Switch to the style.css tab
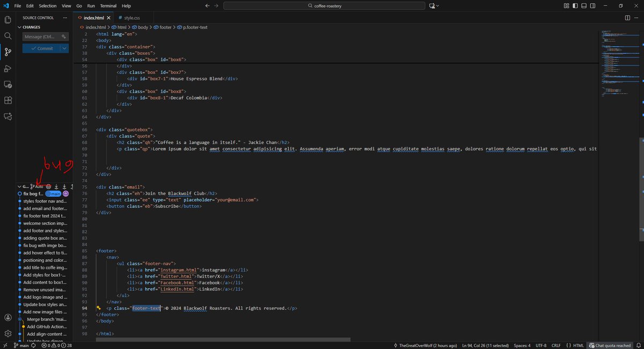Image resolution: width=644 pixels, height=349 pixels. (x=131, y=17)
